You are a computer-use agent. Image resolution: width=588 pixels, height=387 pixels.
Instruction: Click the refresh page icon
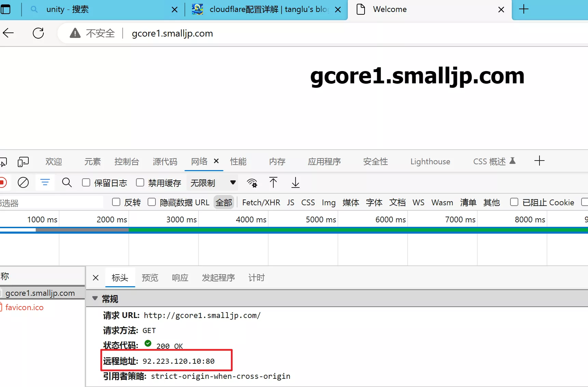click(38, 33)
